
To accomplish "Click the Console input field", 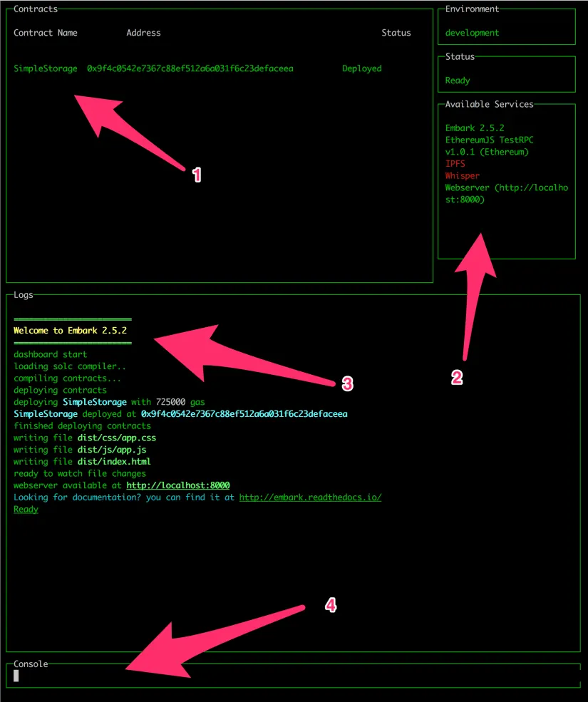I will click(x=294, y=676).
